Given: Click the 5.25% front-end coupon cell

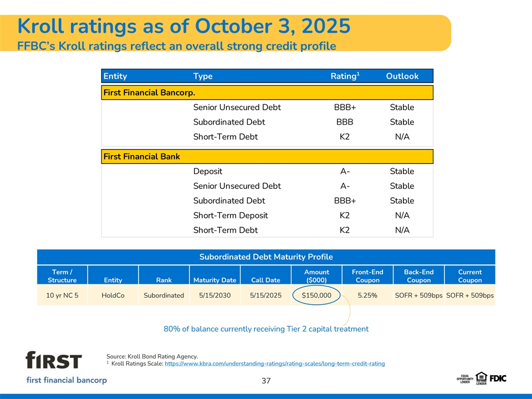Looking at the screenshot, I should pyautogui.click(x=367, y=295).
